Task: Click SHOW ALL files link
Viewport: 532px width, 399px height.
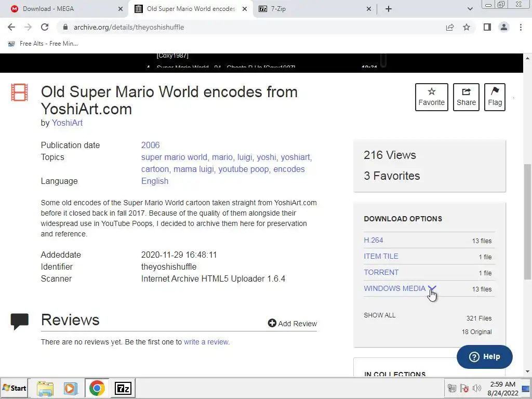Action: pos(379,315)
